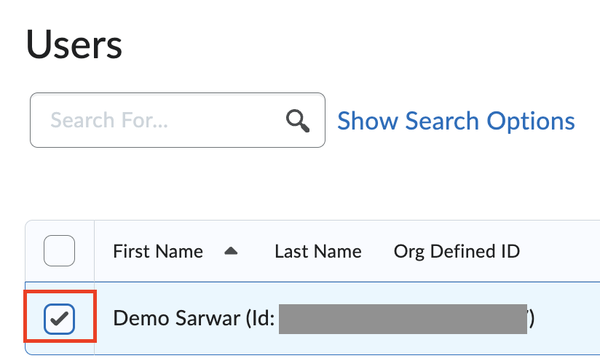The image size is (600, 361).
Task: Uncheck the Demo Sarwar checkbox
Action: (x=59, y=319)
